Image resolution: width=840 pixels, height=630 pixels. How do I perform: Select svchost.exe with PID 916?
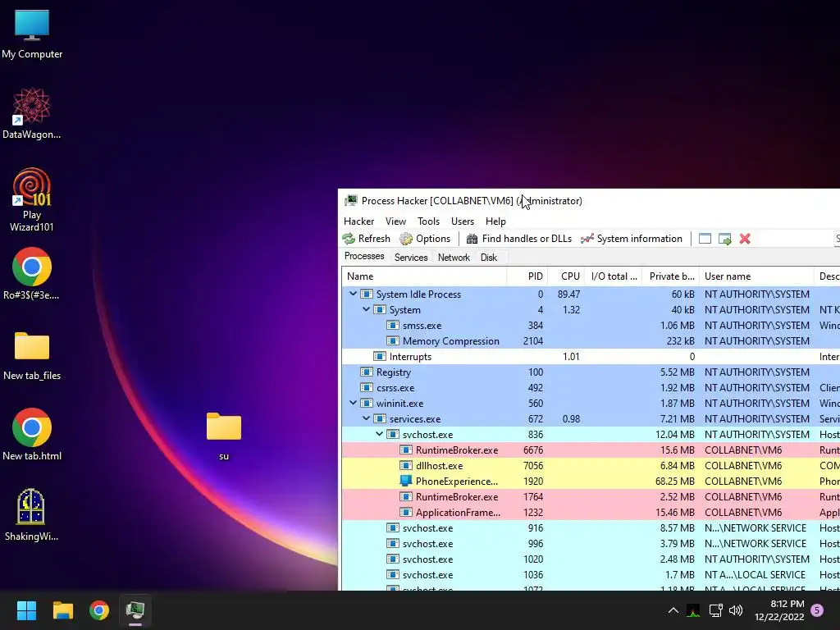point(591,527)
